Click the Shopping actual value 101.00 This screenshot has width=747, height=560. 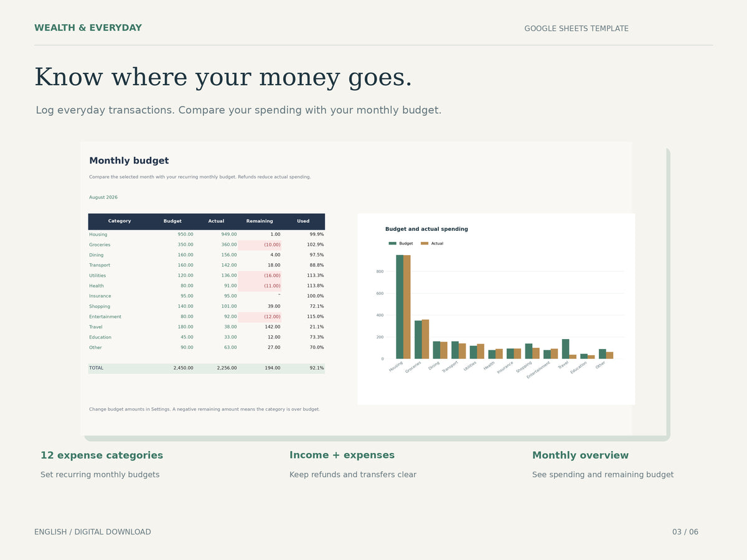click(x=229, y=307)
